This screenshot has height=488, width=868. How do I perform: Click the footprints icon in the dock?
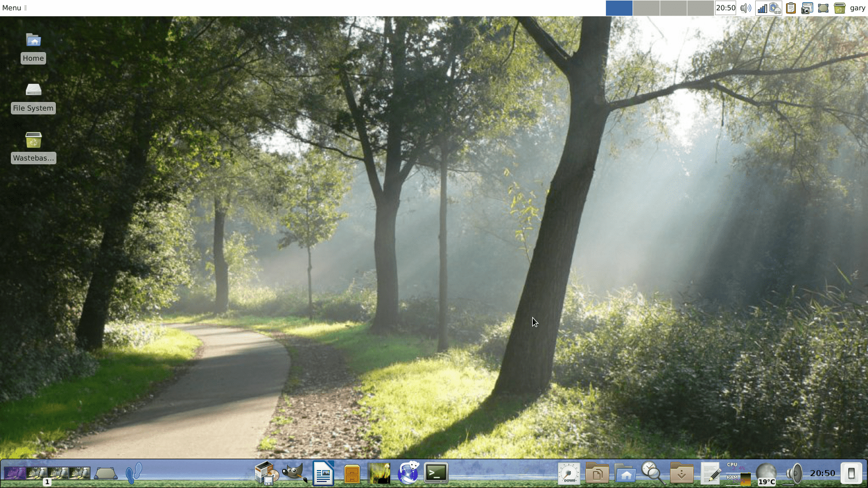click(x=133, y=473)
